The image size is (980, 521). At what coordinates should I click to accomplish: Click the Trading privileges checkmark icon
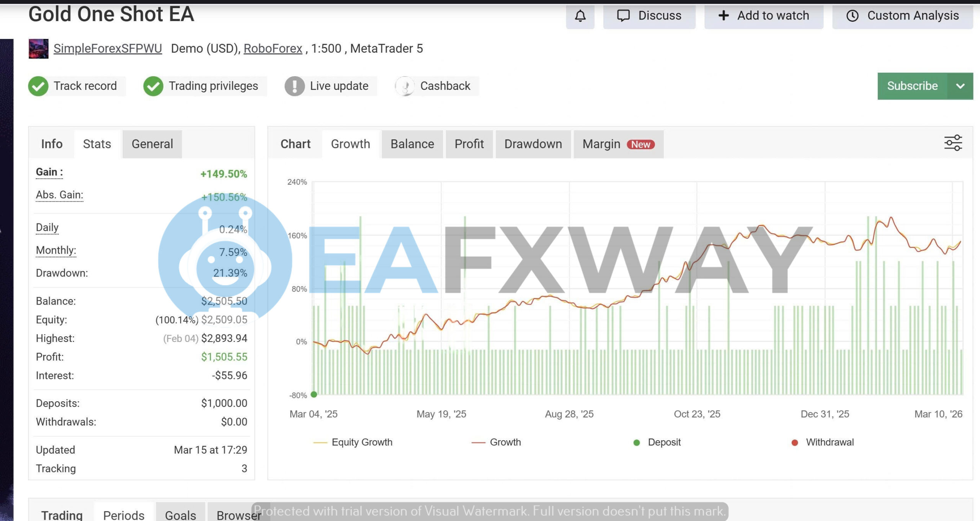click(x=153, y=86)
